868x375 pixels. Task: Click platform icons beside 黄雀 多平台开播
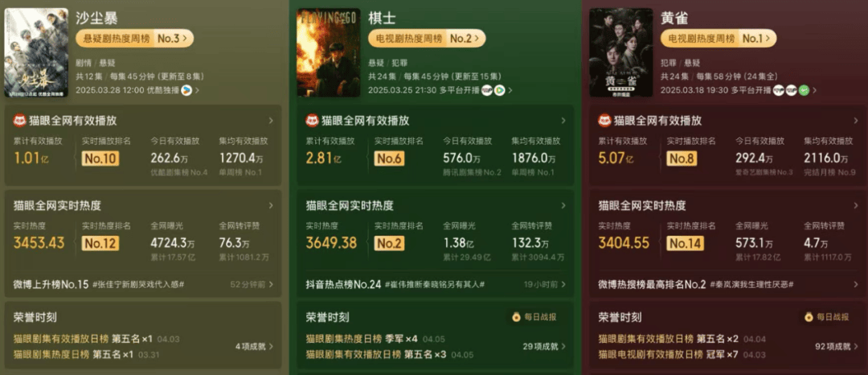pyautogui.click(x=792, y=90)
